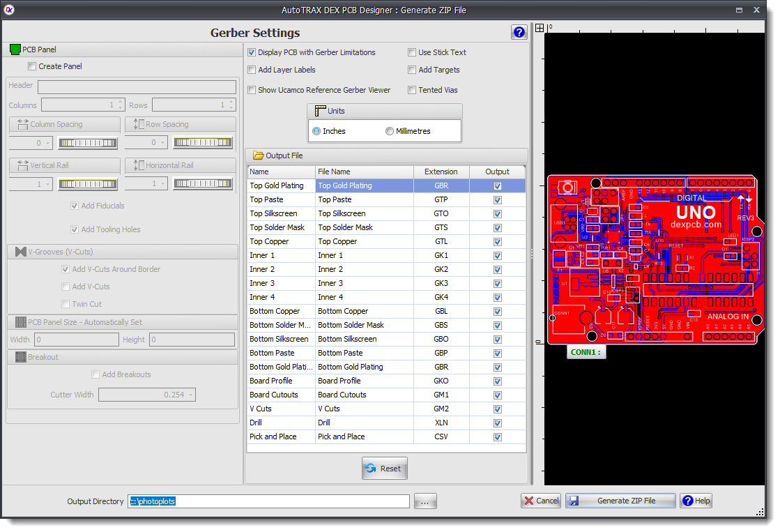The image size is (780, 532).
Task: Click the blue help question mark icon
Action: pyautogui.click(x=518, y=32)
